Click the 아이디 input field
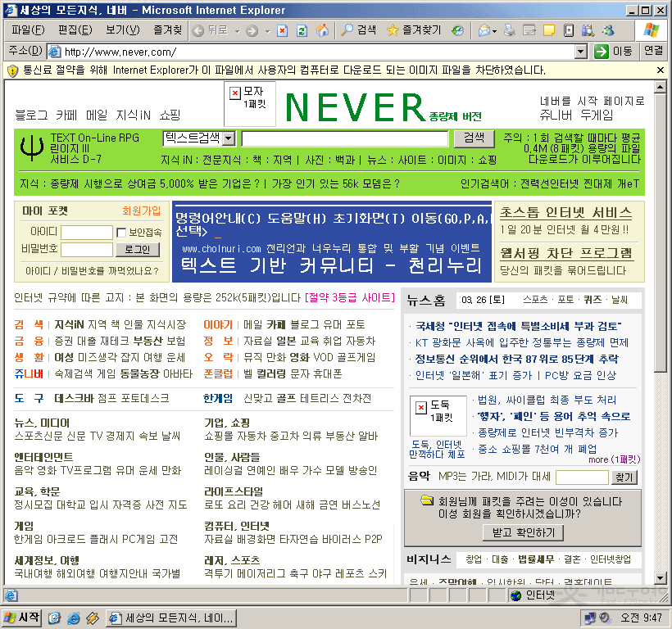 tap(87, 233)
